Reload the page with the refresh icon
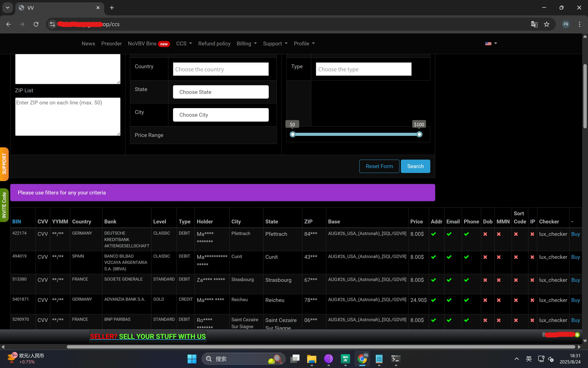The width and height of the screenshot is (588, 368). point(36,24)
